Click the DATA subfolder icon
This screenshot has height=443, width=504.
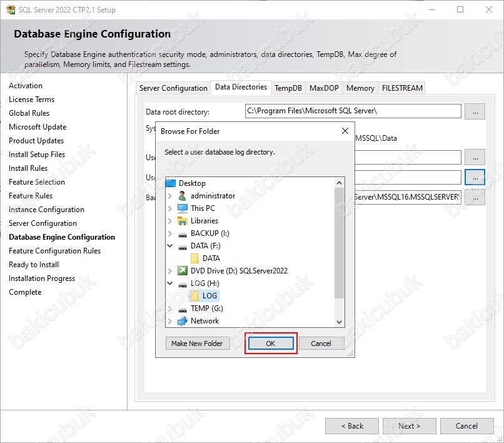click(x=194, y=258)
